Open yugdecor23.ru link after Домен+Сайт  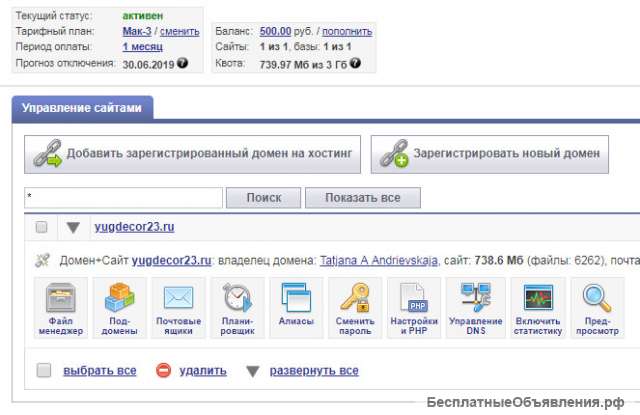(171, 260)
